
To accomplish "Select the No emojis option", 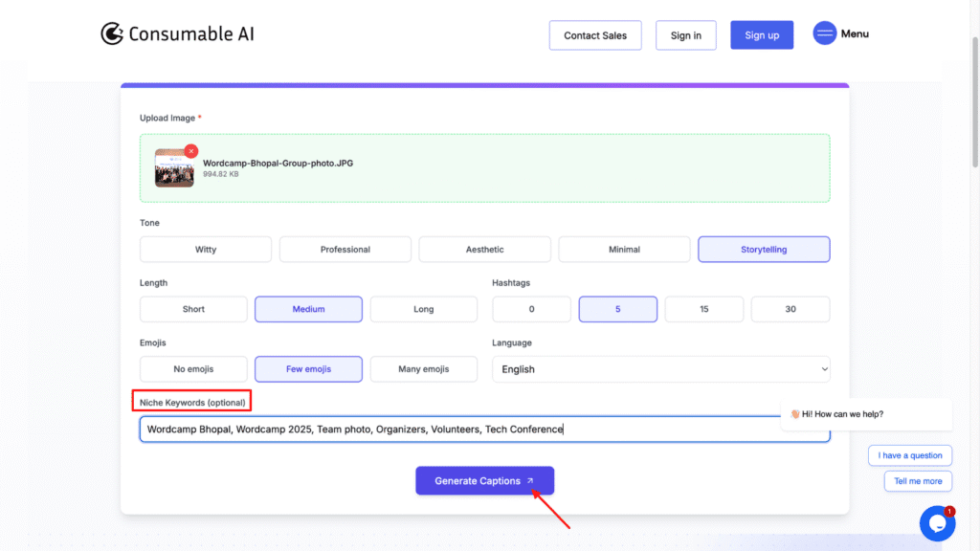I will (193, 369).
